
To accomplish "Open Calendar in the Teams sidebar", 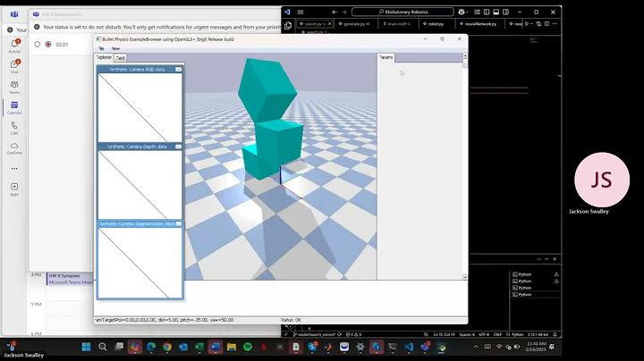I will (14, 107).
